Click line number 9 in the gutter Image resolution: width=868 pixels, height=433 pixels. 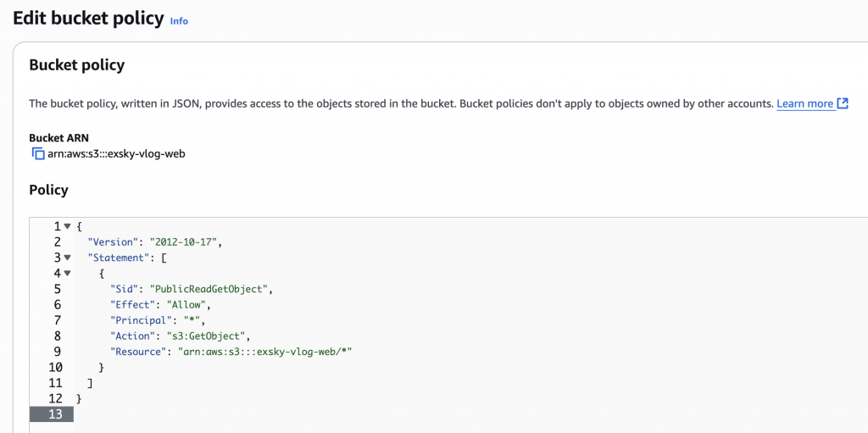(58, 352)
